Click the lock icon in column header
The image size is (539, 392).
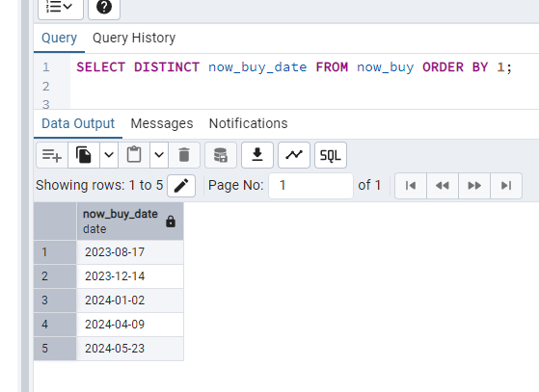171,222
